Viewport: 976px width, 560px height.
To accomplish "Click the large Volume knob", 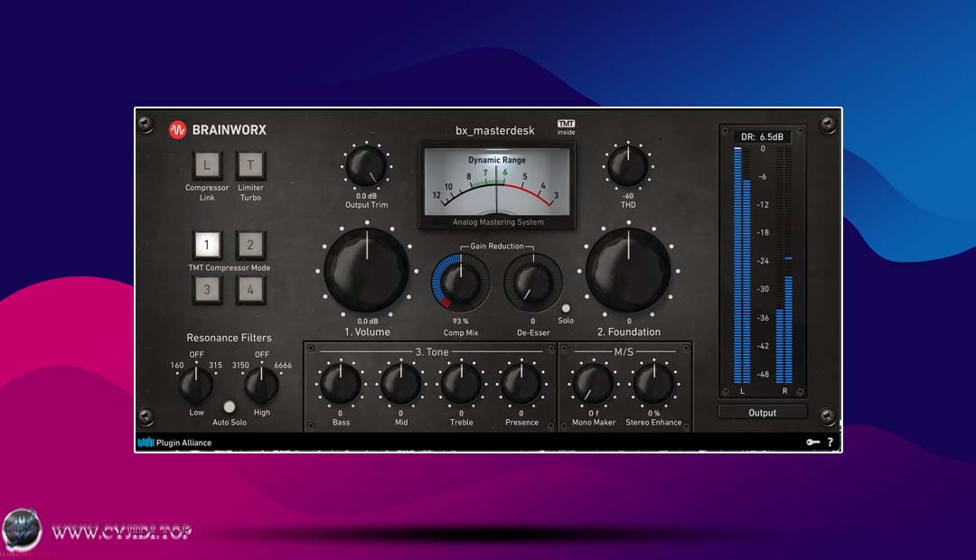I will click(367, 271).
